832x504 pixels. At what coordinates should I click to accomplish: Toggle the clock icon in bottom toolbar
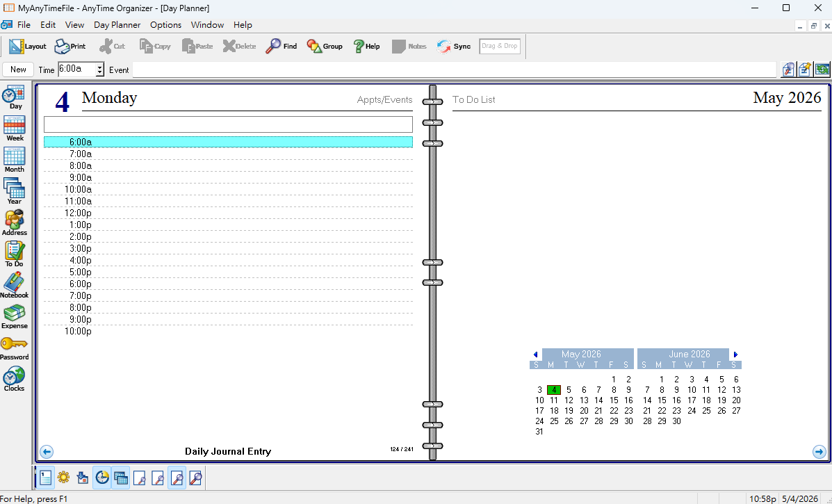[x=102, y=478]
